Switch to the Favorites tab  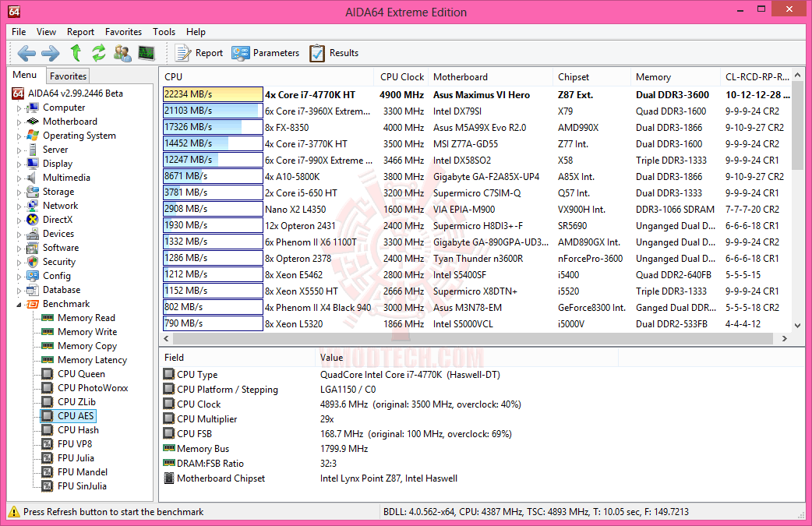[x=67, y=76]
